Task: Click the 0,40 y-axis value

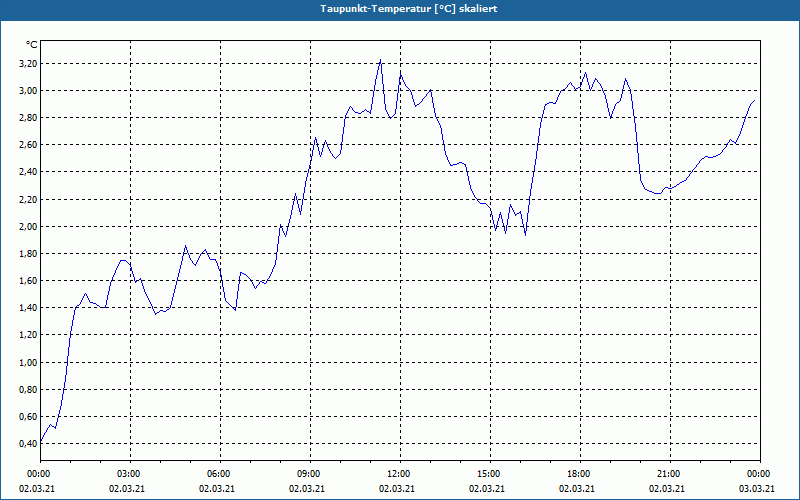Action: (x=28, y=443)
